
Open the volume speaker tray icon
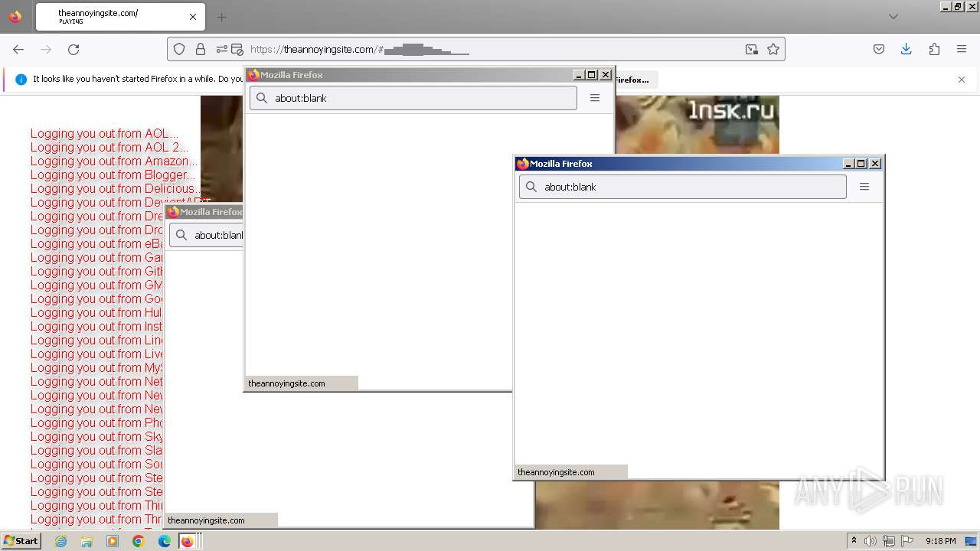(871, 541)
